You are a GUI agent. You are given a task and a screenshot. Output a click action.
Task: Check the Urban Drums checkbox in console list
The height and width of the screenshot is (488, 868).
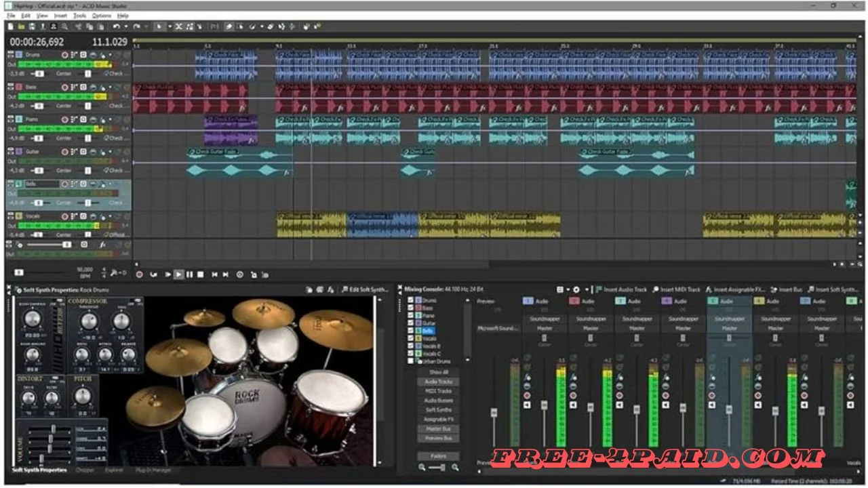click(x=410, y=361)
